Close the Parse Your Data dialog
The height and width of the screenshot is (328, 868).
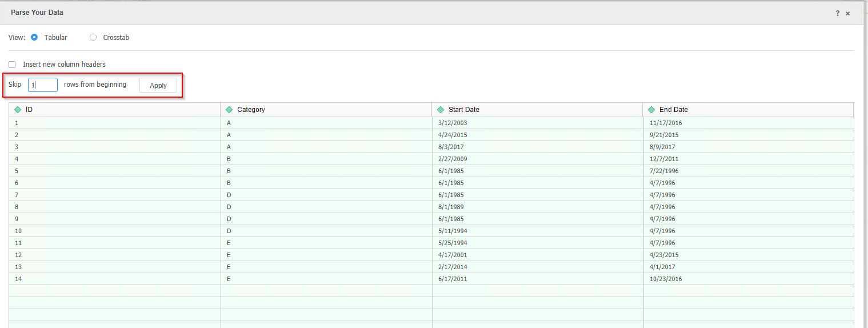click(848, 13)
